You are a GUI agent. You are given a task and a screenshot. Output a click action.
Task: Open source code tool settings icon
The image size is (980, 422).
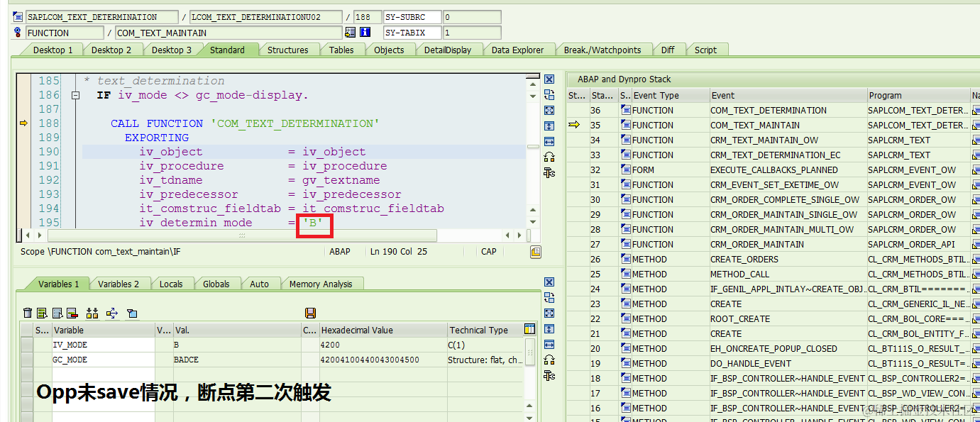pos(549,172)
